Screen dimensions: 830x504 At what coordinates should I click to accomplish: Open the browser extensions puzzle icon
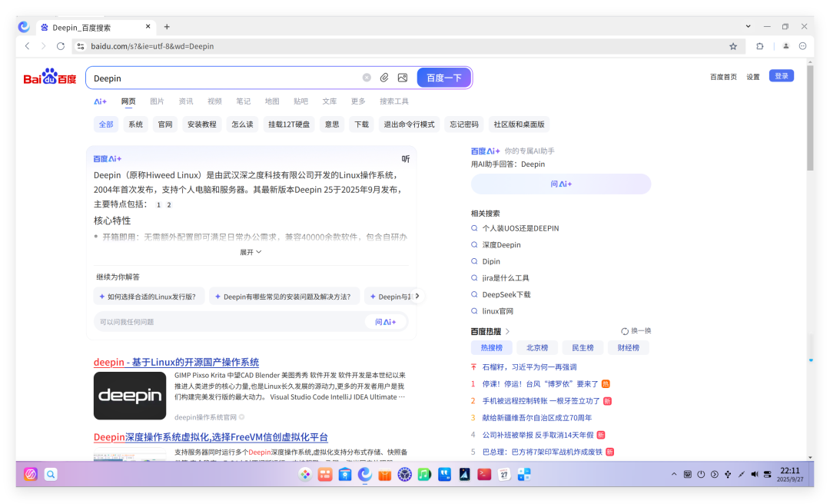pyautogui.click(x=759, y=46)
